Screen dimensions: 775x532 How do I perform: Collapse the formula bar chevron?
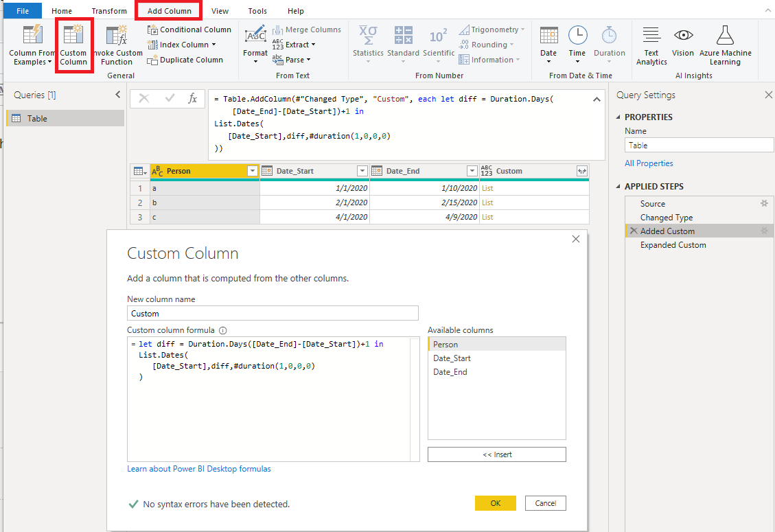597,100
